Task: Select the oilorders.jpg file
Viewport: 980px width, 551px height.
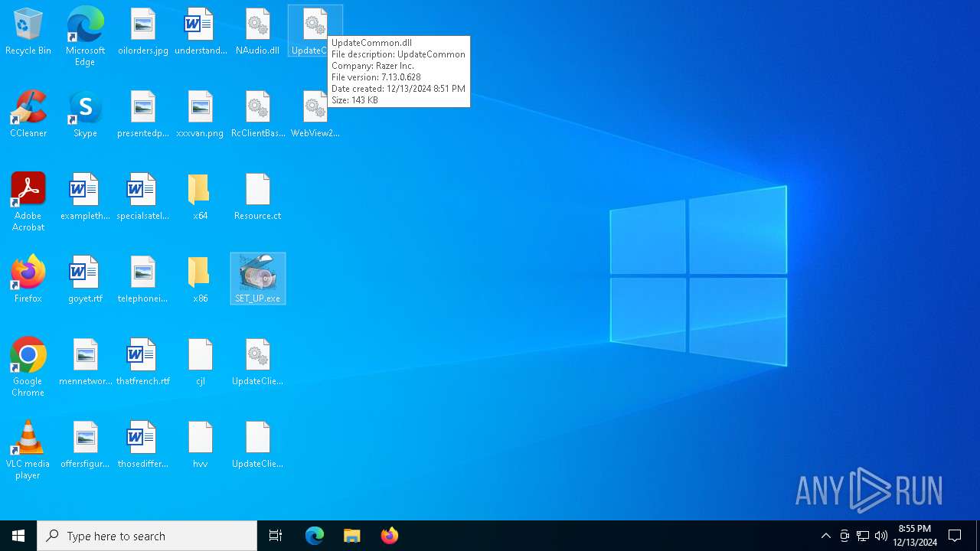Action: (x=143, y=31)
